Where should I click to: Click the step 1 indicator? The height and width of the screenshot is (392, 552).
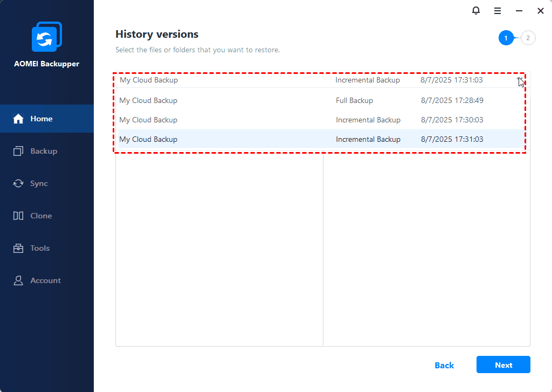(x=506, y=38)
